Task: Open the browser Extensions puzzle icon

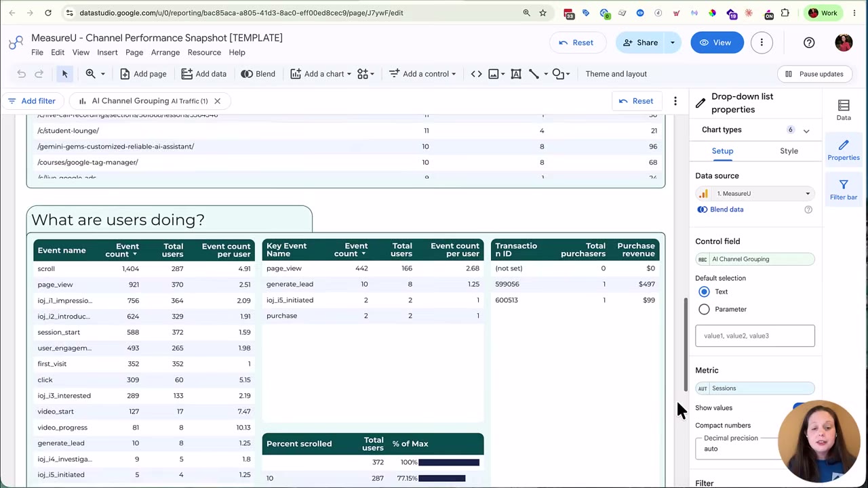Action: 785,13
